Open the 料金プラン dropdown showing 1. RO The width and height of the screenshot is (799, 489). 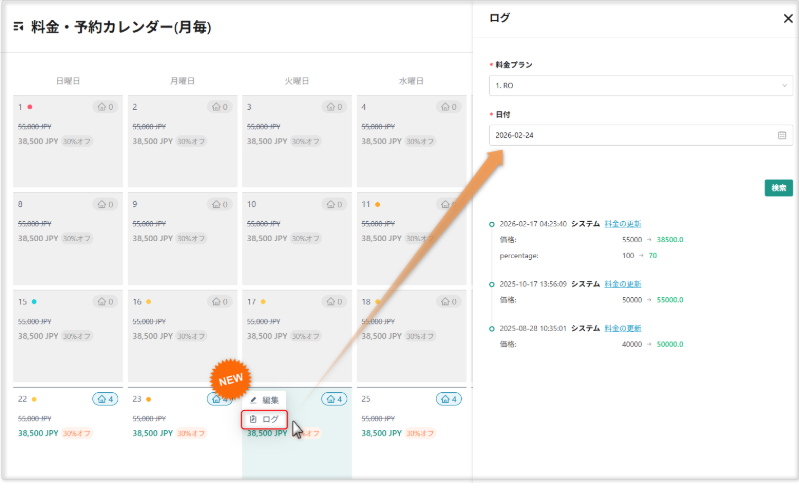pos(641,86)
